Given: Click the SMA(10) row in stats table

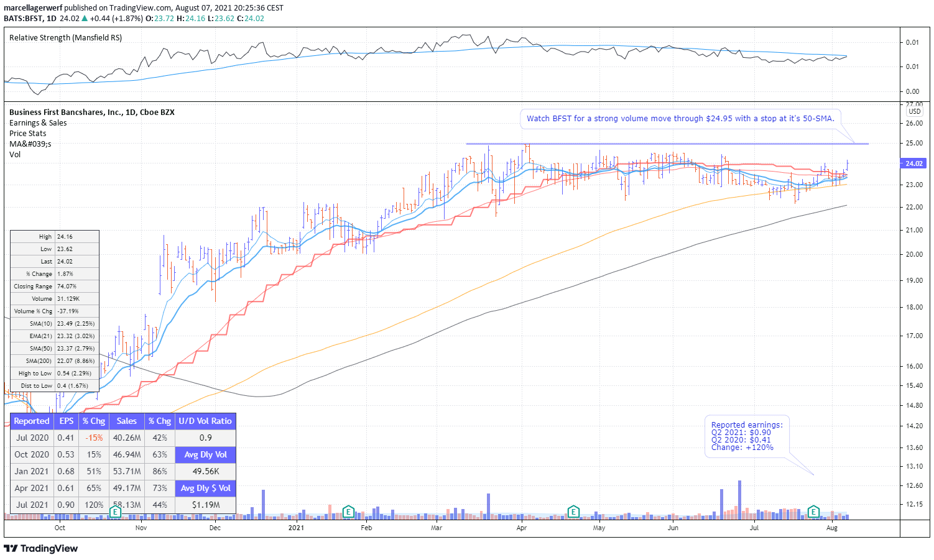Looking at the screenshot, I should [55, 324].
